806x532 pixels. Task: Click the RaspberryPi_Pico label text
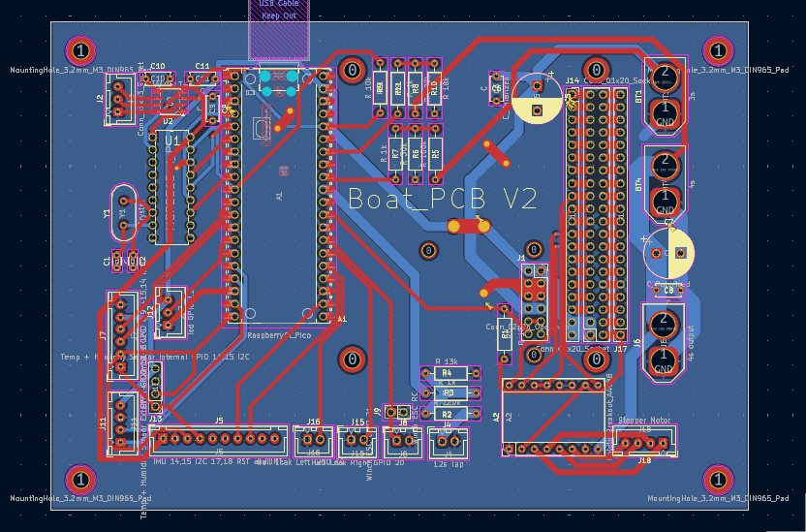(x=279, y=335)
